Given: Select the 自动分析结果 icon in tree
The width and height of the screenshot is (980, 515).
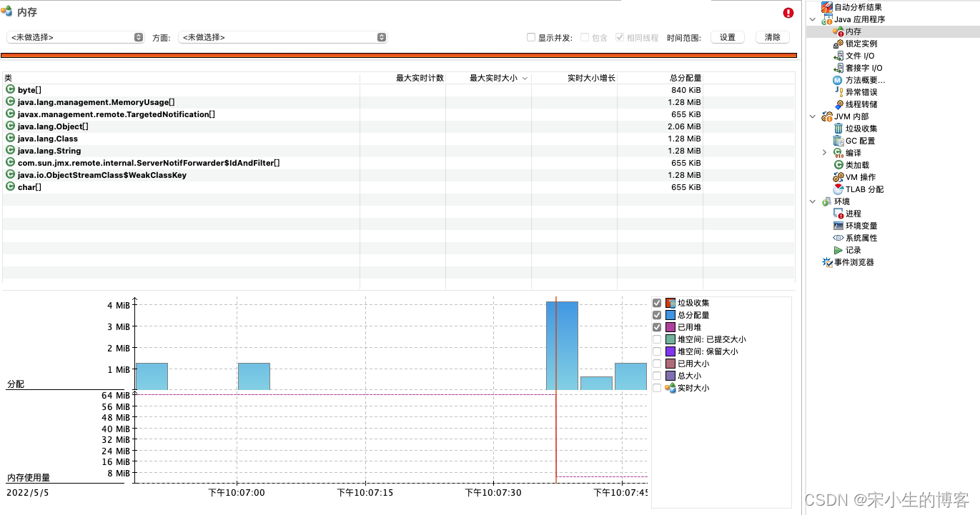Looking at the screenshot, I should (827, 7).
